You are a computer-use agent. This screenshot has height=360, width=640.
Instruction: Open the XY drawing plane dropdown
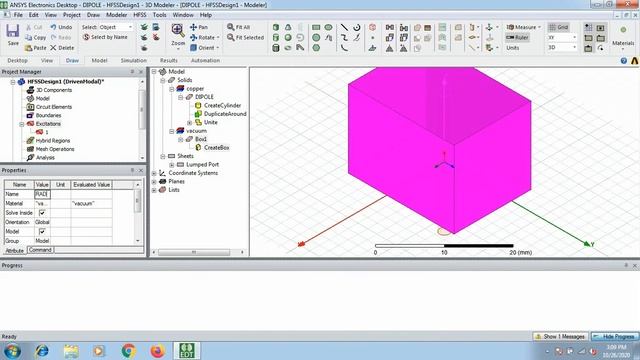pyautogui.click(x=574, y=38)
